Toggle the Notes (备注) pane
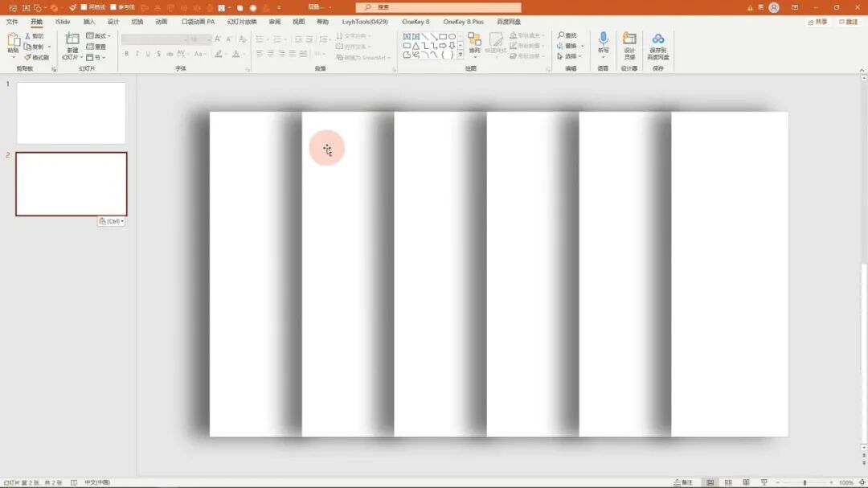 pyautogui.click(x=683, y=482)
